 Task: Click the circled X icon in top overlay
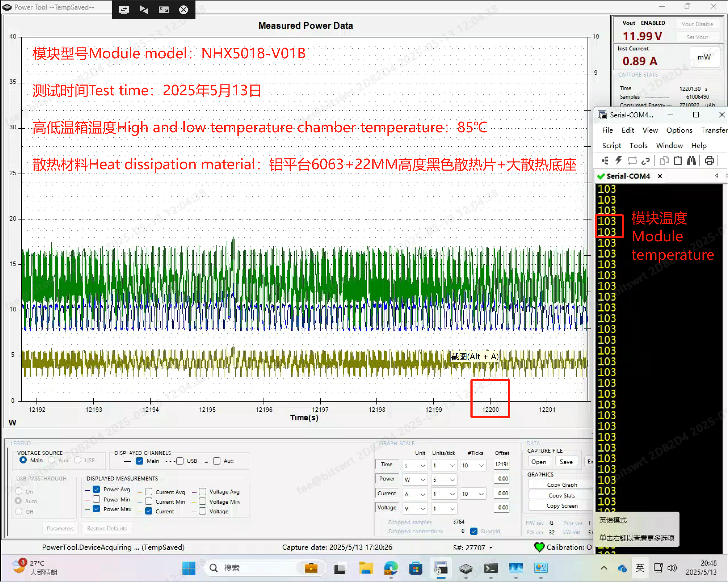[183, 10]
